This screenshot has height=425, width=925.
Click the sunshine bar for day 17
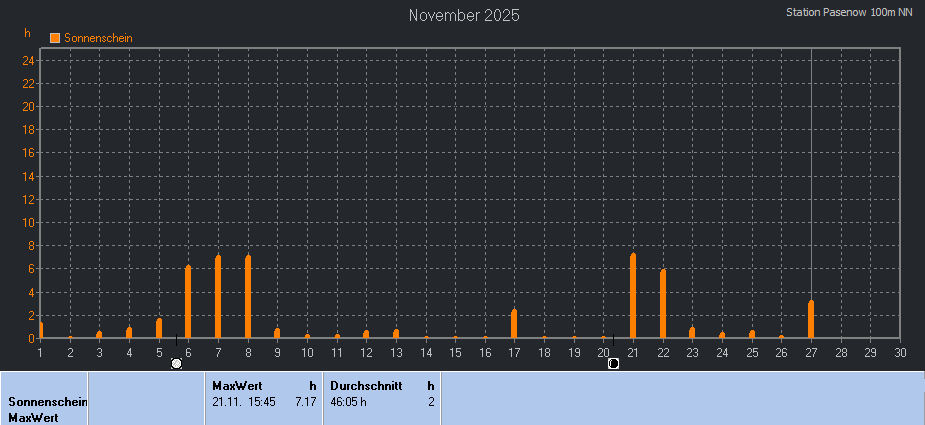[514, 324]
